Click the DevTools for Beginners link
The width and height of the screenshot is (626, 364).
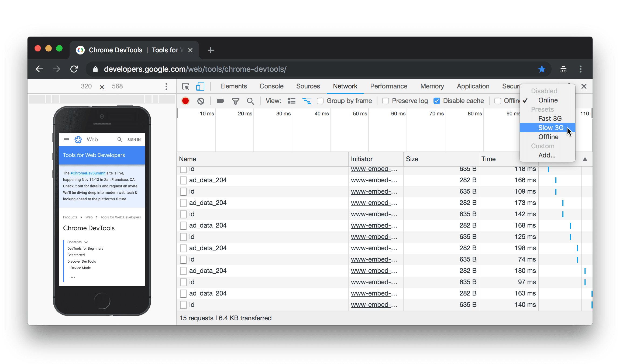point(85,248)
